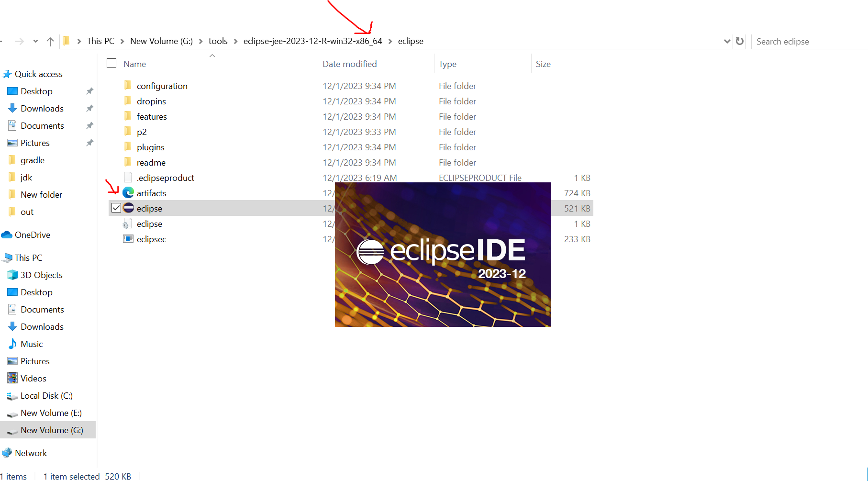The height and width of the screenshot is (481, 868).
Task: Open the address bar history dropdown
Action: tap(727, 41)
